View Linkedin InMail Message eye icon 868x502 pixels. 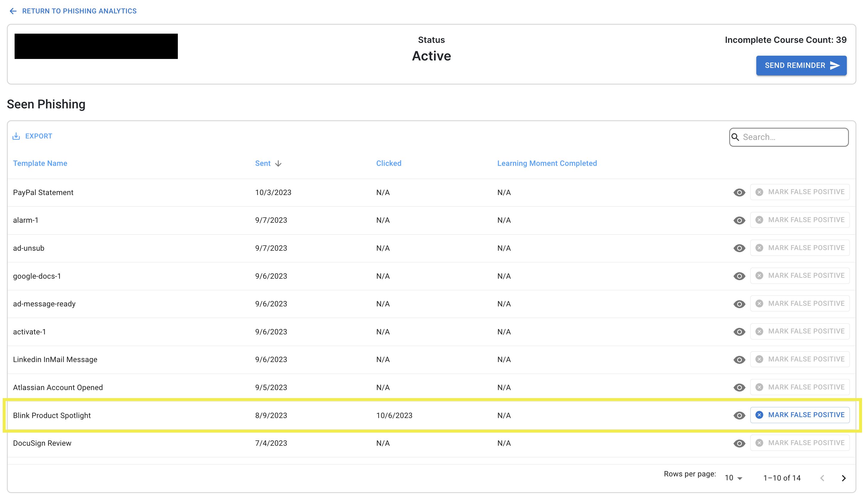pos(739,360)
